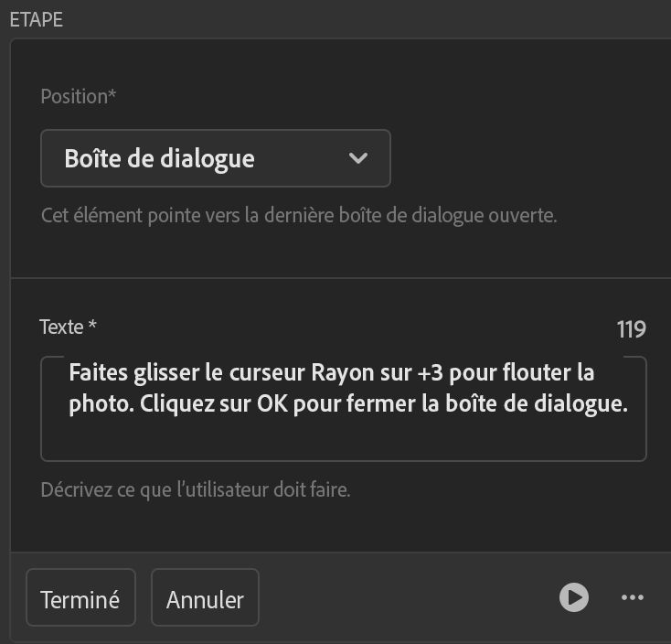Click the Terminé button
Viewport: 671px width, 644px height.
[80, 599]
